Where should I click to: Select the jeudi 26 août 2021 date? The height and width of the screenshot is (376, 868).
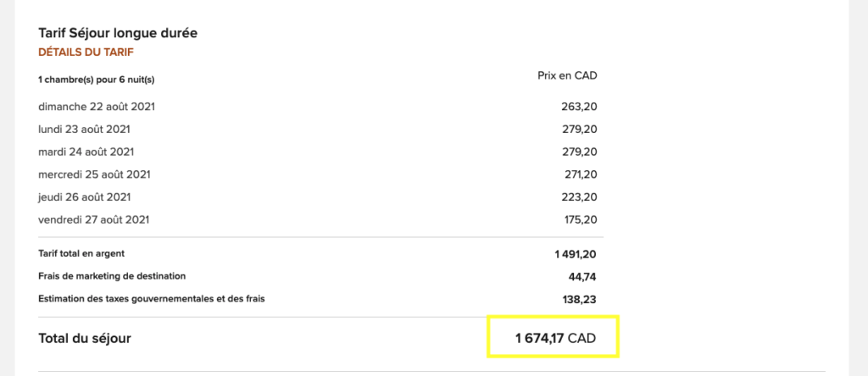[85, 198]
